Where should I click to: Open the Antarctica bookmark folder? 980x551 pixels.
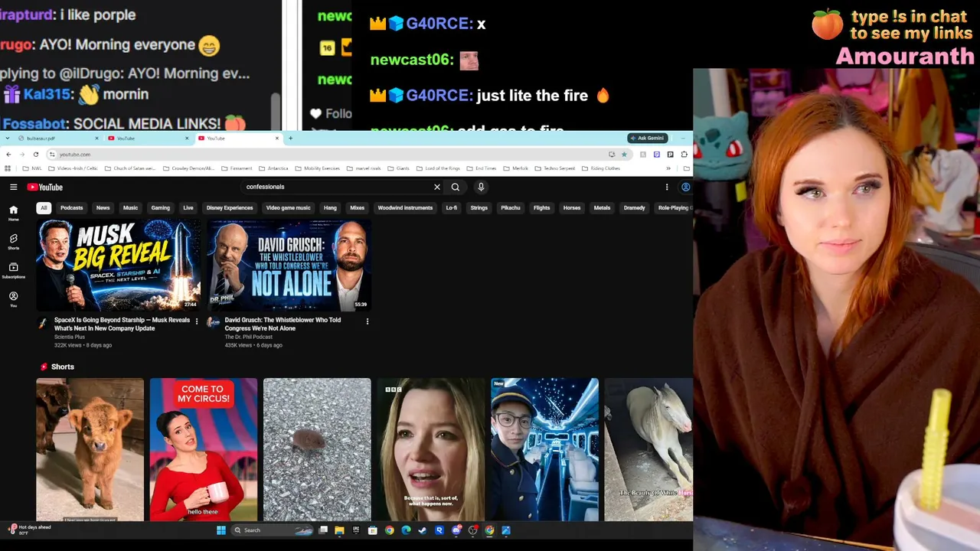(273, 168)
